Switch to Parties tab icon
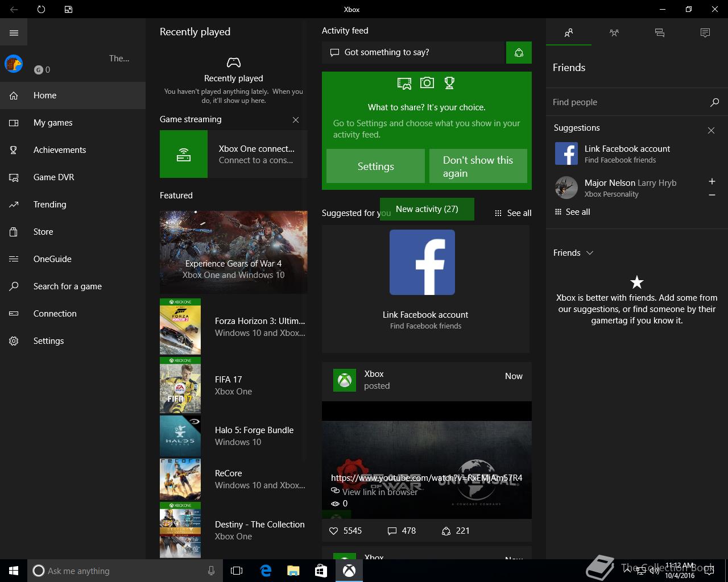 (614, 33)
